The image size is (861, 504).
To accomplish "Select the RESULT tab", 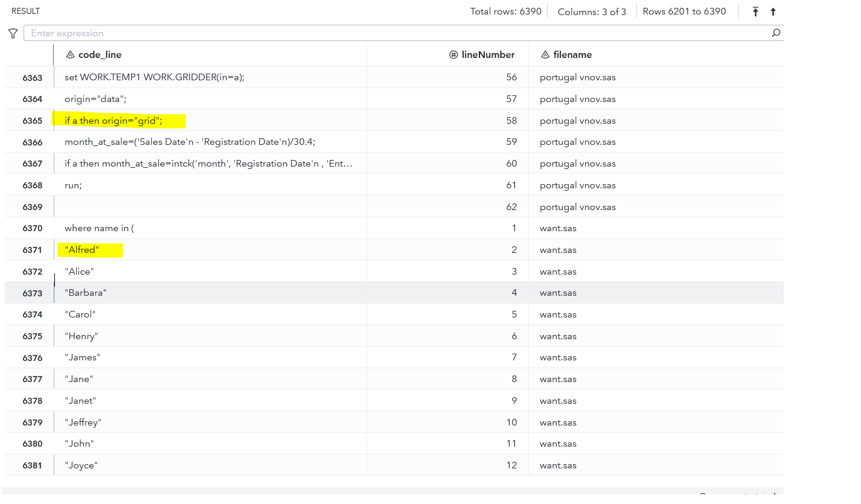I will click(x=25, y=11).
